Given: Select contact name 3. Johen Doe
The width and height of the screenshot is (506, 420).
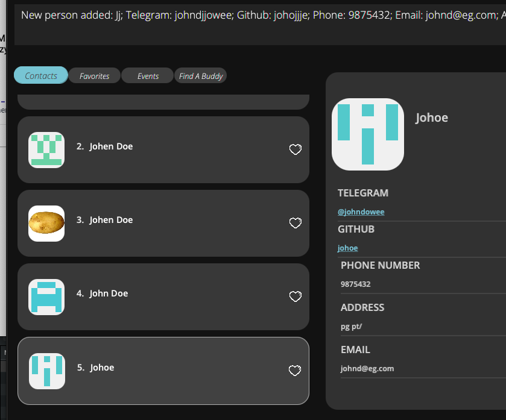Looking at the screenshot, I should pos(104,220).
